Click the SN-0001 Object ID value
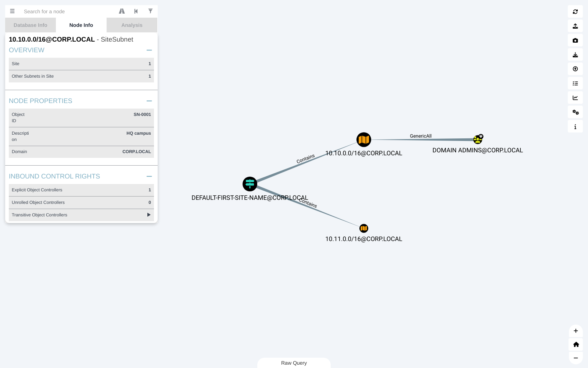 coord(142,114)
